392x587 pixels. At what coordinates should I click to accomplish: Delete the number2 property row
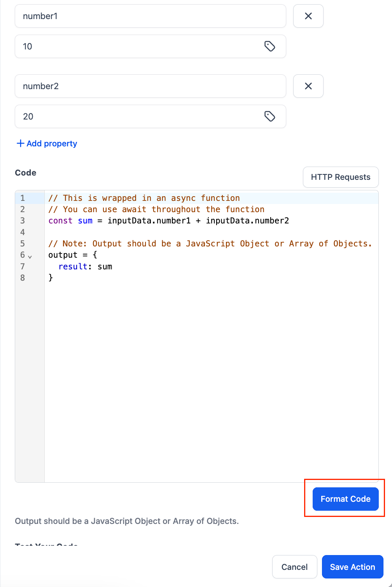point(308,86)
